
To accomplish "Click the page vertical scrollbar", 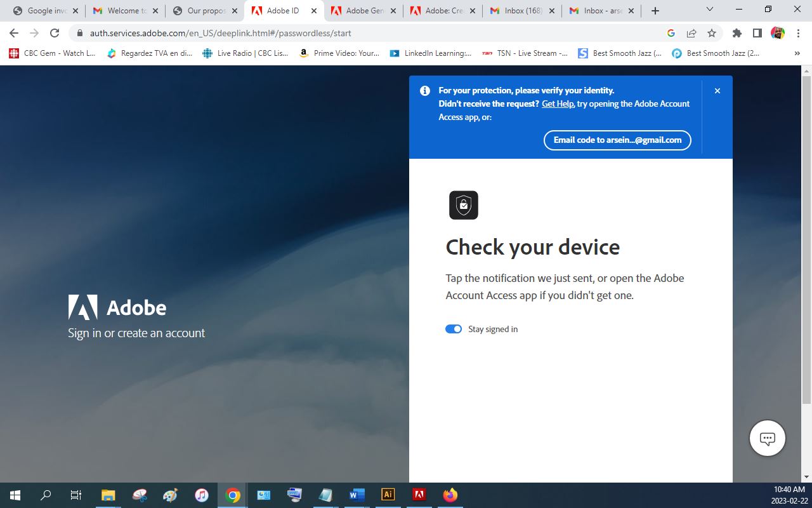I will click(806, 254).
